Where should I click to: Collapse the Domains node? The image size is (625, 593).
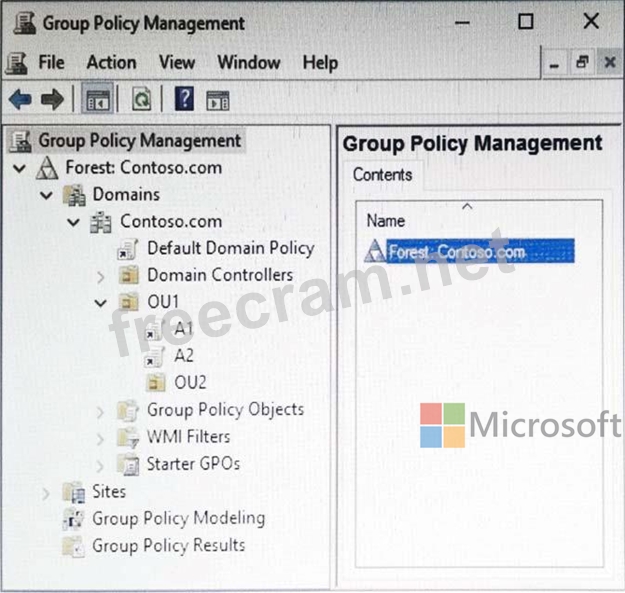coord(46,195)
